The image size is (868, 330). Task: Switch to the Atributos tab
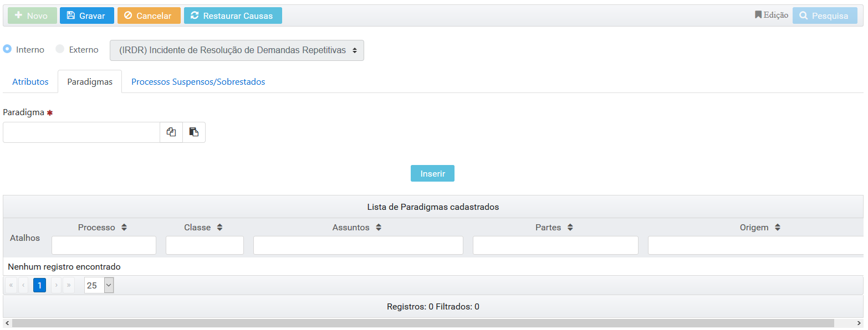30,82
